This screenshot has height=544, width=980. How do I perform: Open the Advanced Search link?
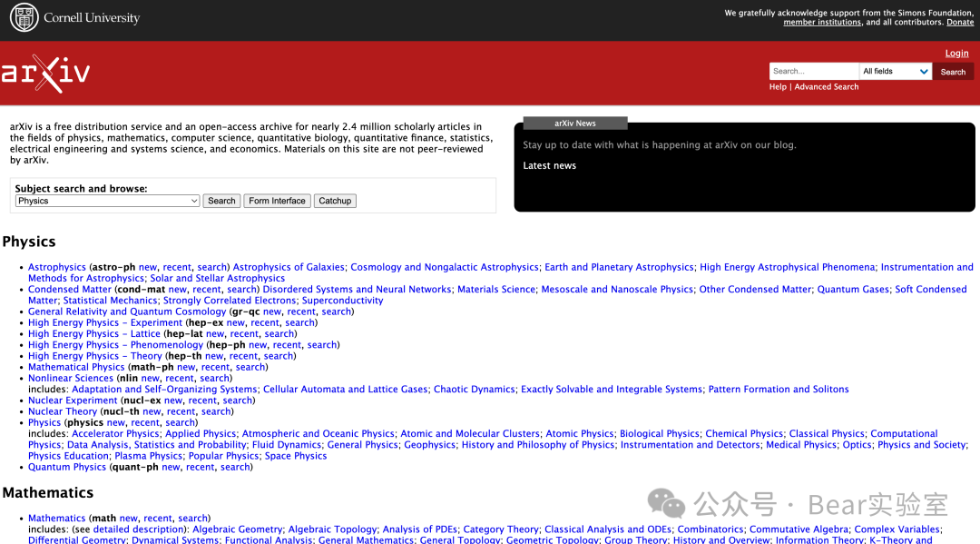coord(826,87)
